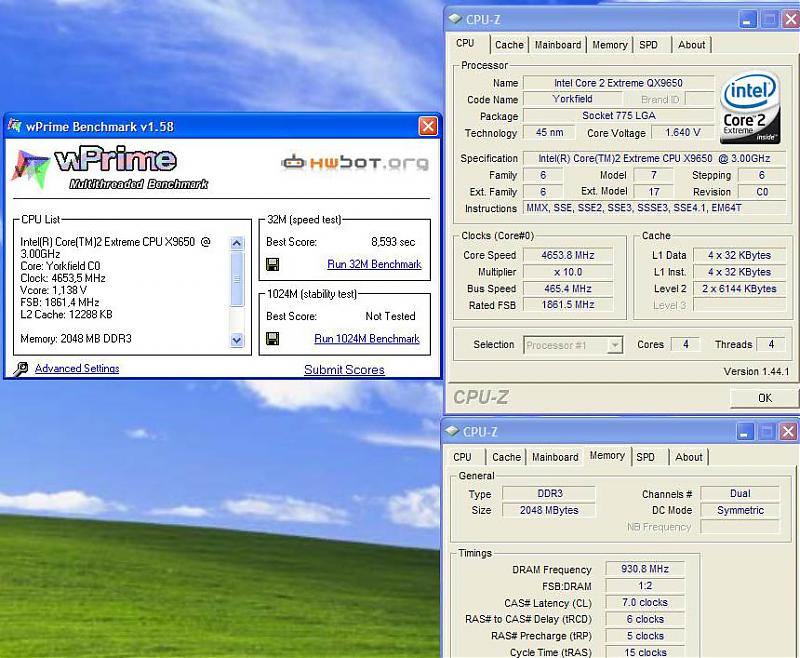Click the Multiplier value x 10.0

pyautogui.click(x=568, y=272)
